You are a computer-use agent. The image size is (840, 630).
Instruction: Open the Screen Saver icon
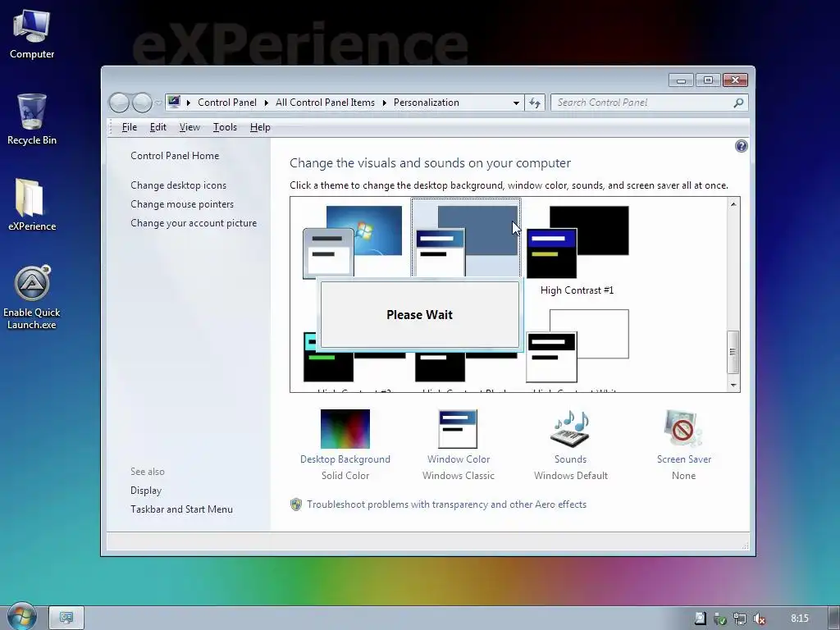[682, 428]
